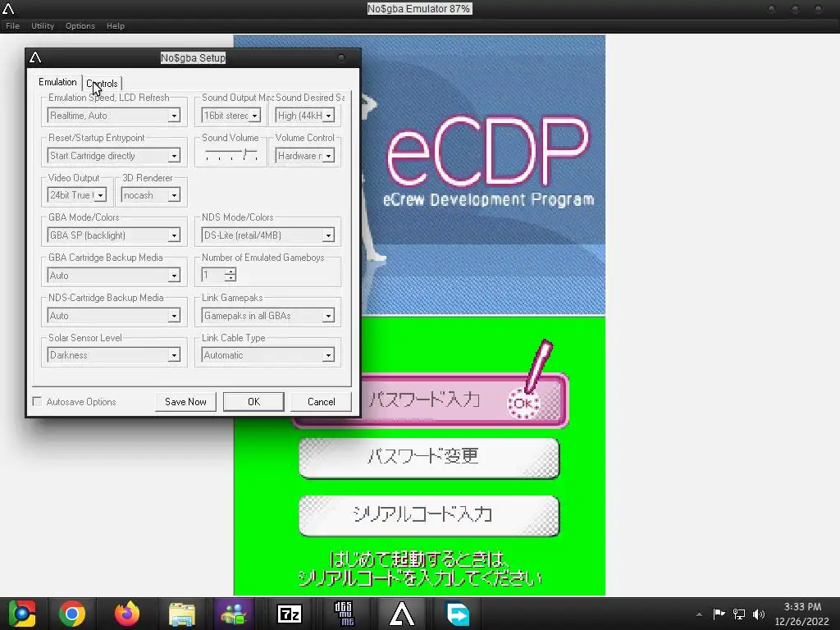
Task: Tap シリアルコード入力 button in game
Action: click(x=429, y=515)
